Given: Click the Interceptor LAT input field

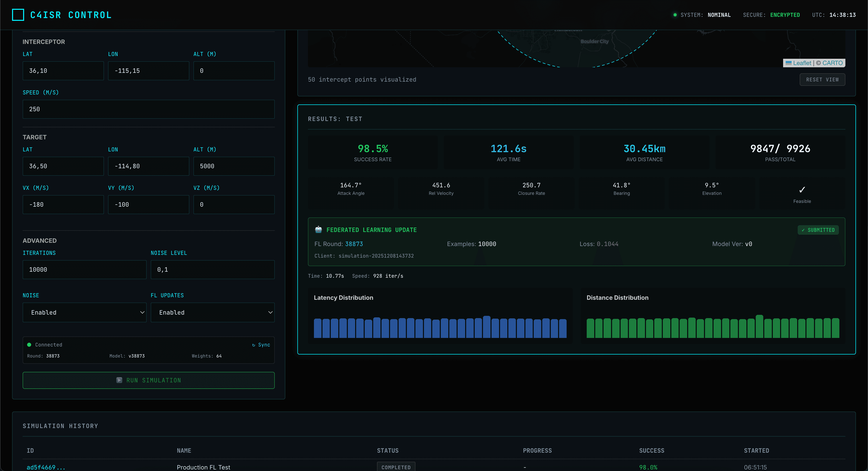Looking at the screenshot, I should tap(63, 70).
